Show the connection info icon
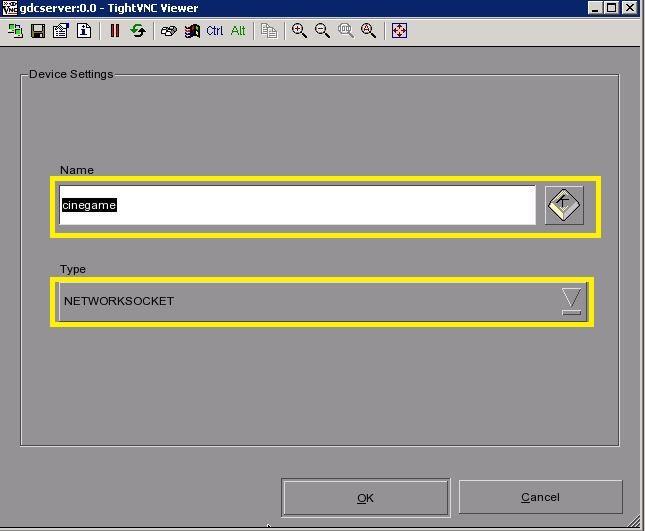Screen dimensions: 645x531 click(84, 31)
